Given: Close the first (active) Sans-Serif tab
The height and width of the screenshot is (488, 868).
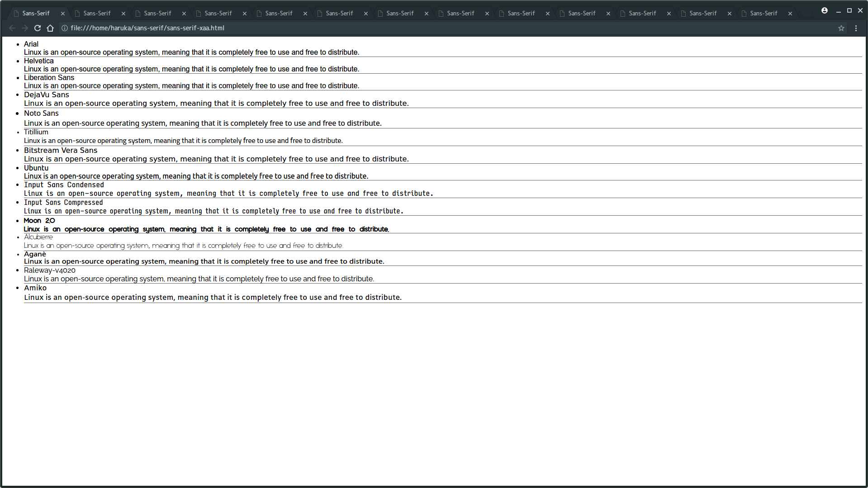Looking at the screenshot, I should pyautogui.click(x=63, y=14).
